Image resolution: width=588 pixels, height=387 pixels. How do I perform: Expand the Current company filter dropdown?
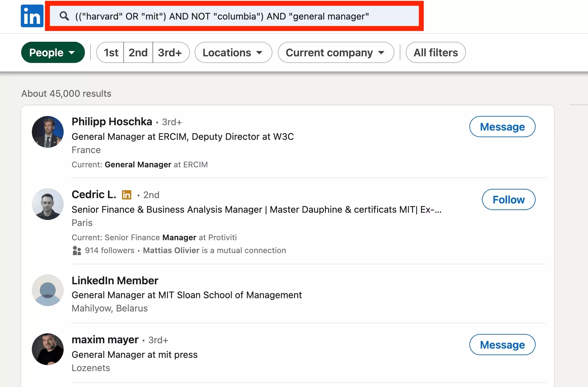(336, 52)
